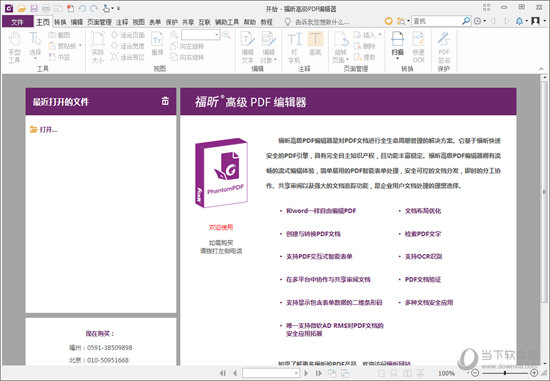Click the zoom-out magnifier in ribbon
This screenshot has height=381, width=550.
174,34
